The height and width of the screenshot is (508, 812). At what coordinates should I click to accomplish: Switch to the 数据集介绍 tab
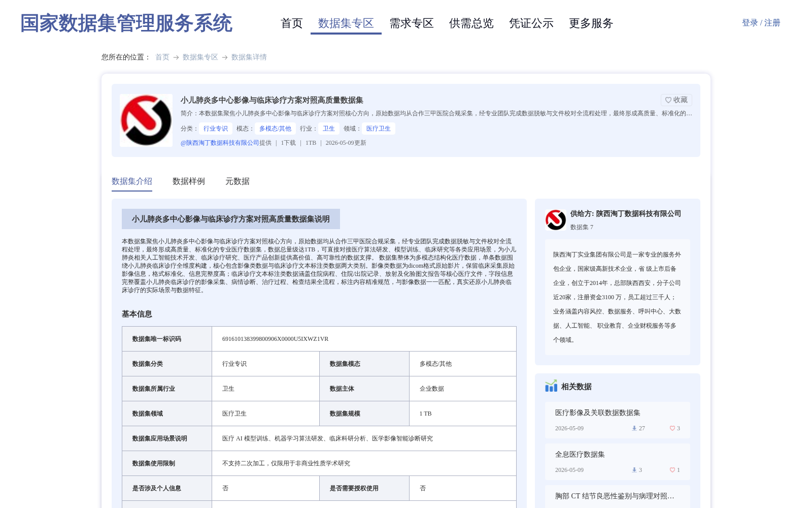tap(132, 181)
